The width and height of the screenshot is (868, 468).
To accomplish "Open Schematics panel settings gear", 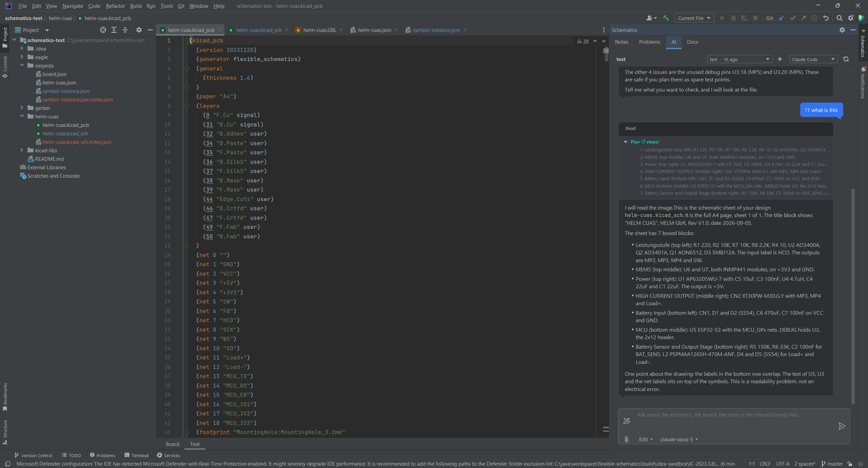I will coord(842,30).
